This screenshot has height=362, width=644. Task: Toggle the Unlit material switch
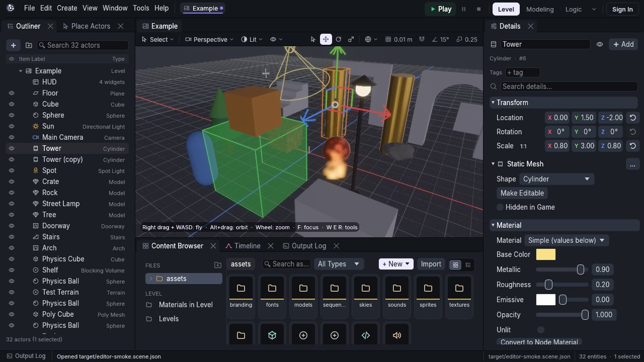[541, 330]
